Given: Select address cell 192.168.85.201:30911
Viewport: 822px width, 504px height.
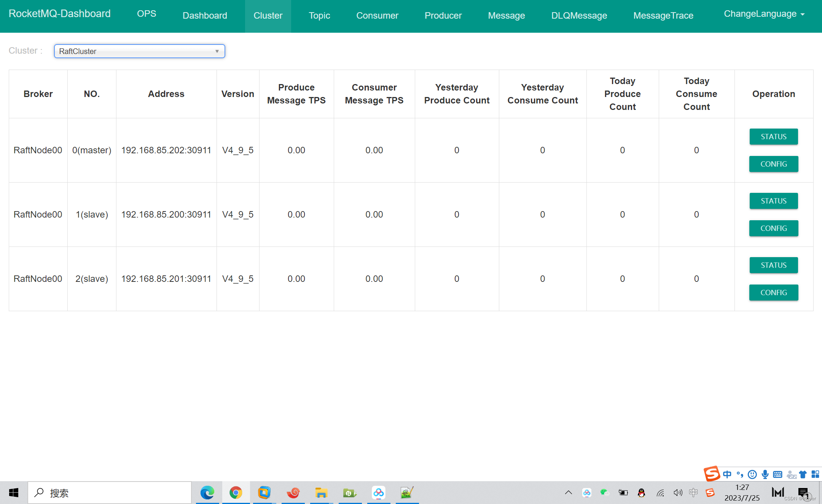Looking at the screenshot, I should pos(166,279).
